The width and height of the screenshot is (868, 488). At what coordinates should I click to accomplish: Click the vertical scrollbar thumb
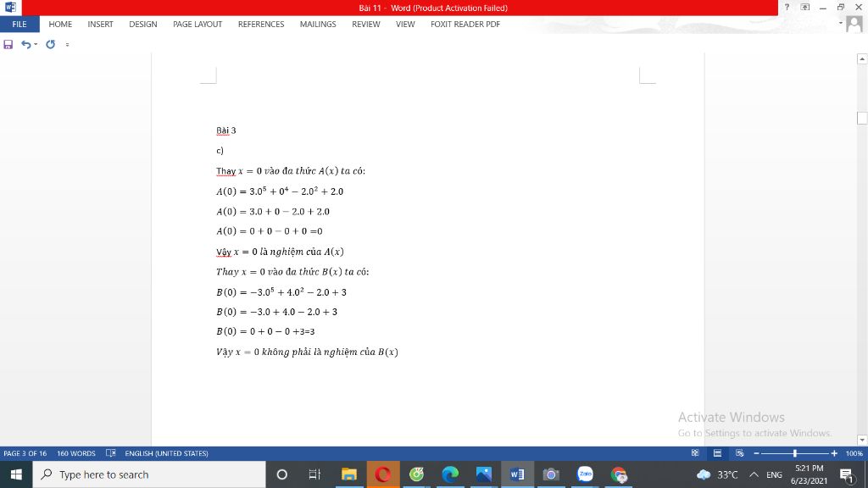(862, 118)
